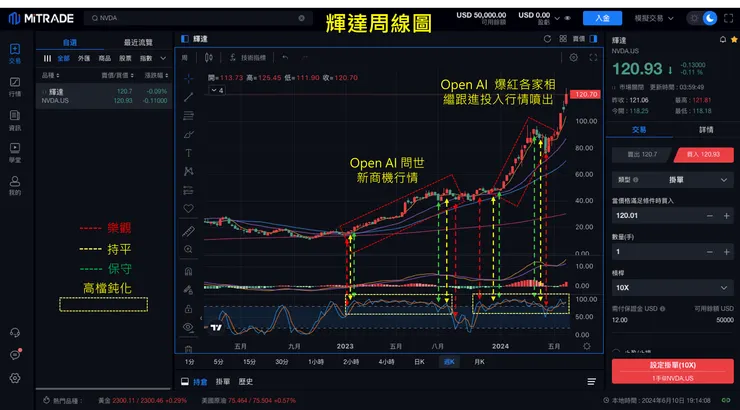The height and width of the screenshot is (410, 740).
Task: Select the text annotation tool
Action: click(x=188, y=153)
